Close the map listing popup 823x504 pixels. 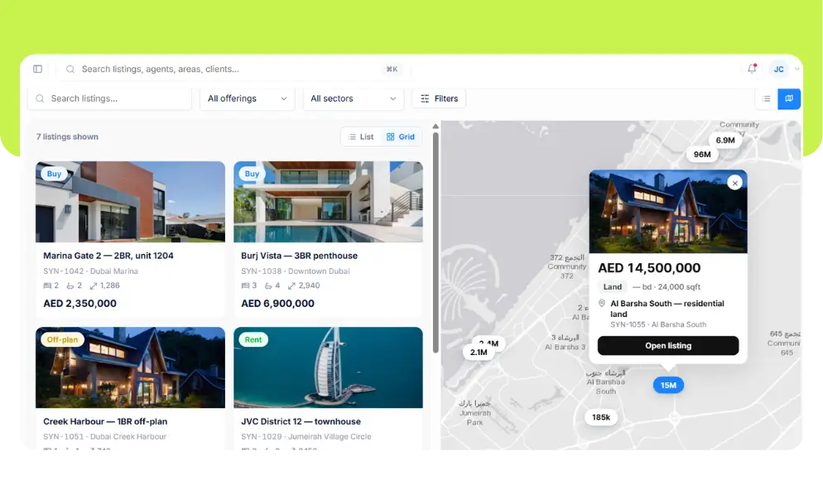pos(735,183)
